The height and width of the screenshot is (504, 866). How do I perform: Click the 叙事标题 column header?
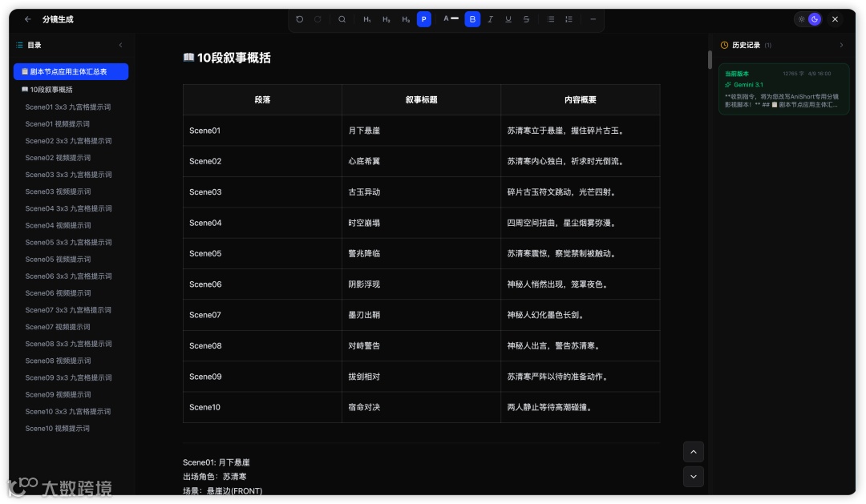422,100
